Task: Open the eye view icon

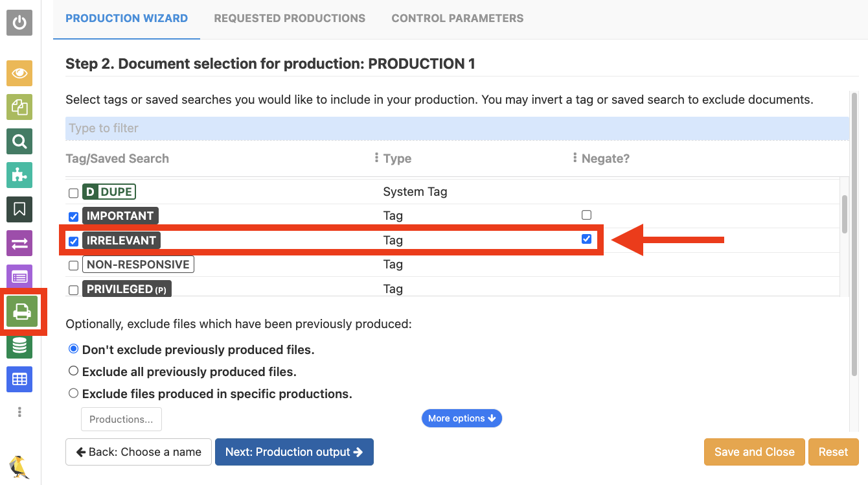Action: coord(19,73)
